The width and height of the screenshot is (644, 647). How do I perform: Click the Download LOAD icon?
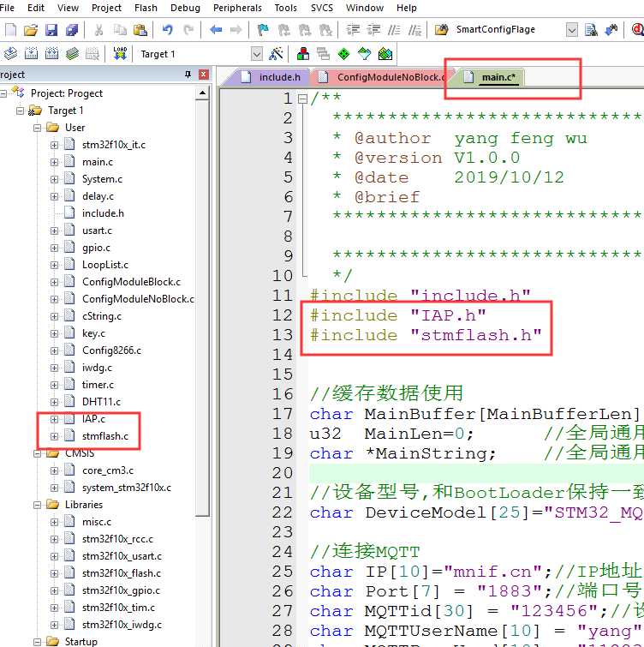click(x=120, y=54)
